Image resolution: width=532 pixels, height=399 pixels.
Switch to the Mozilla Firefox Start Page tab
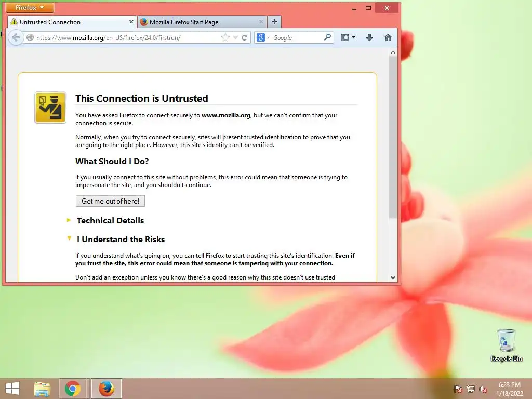tap(202, 22)
